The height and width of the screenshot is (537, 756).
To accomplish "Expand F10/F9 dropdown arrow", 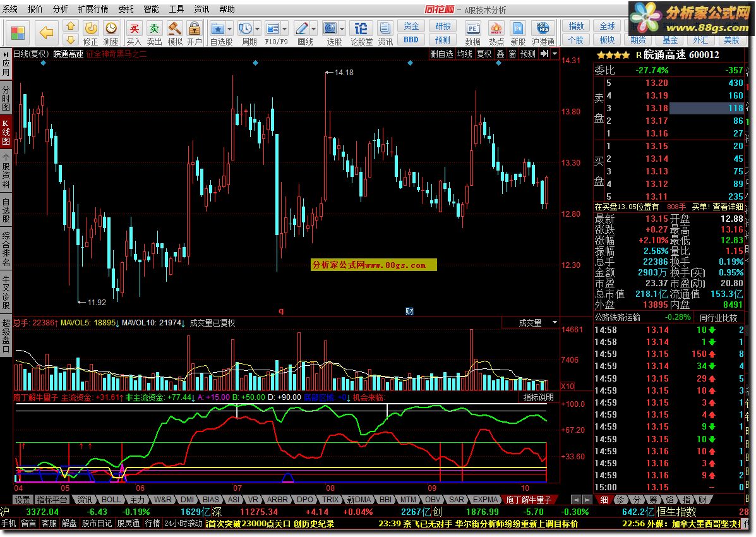I will 285,29.
